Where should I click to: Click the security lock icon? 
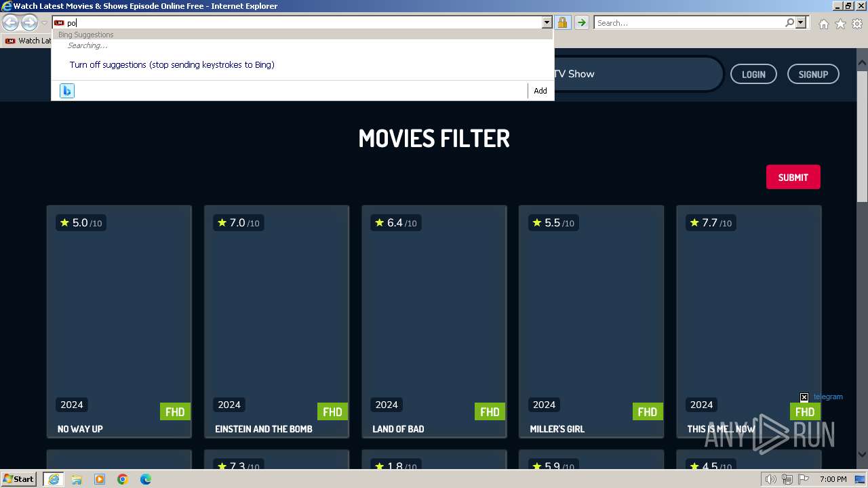562,23
